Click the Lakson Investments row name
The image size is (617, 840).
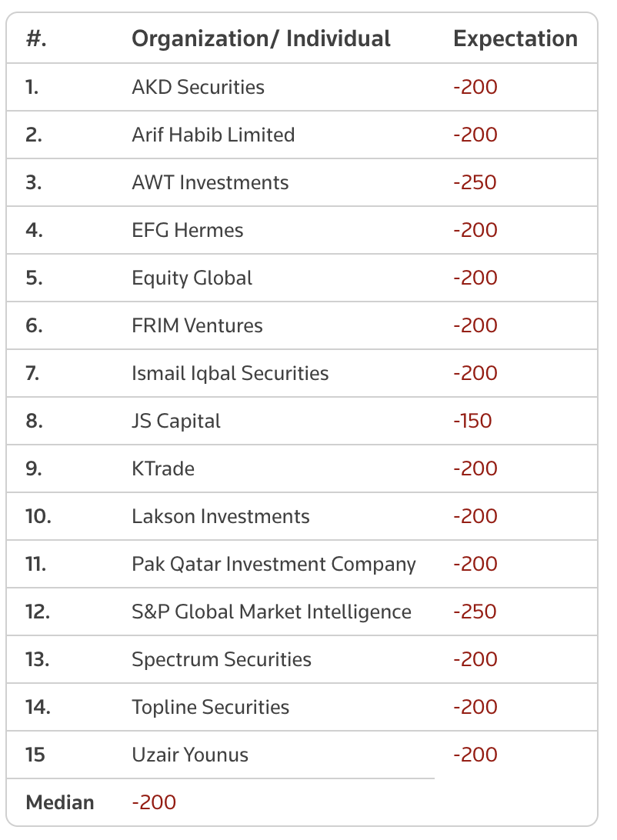click(x=221, y=516)
